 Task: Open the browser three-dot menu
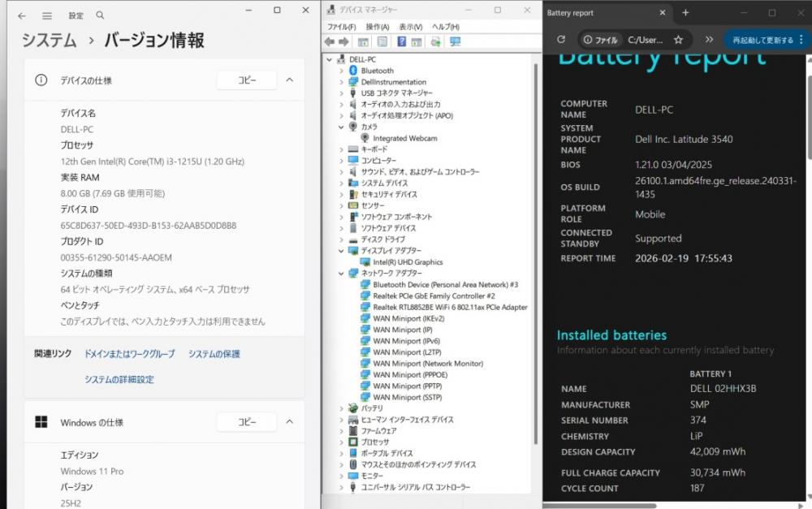801,39
